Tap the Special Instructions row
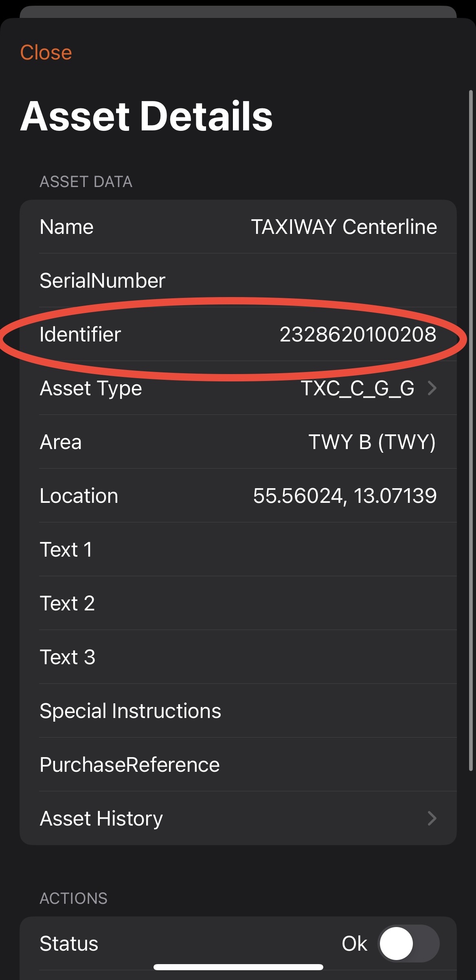The width and height of the screenshot is (476, 980). click(238, 711)
